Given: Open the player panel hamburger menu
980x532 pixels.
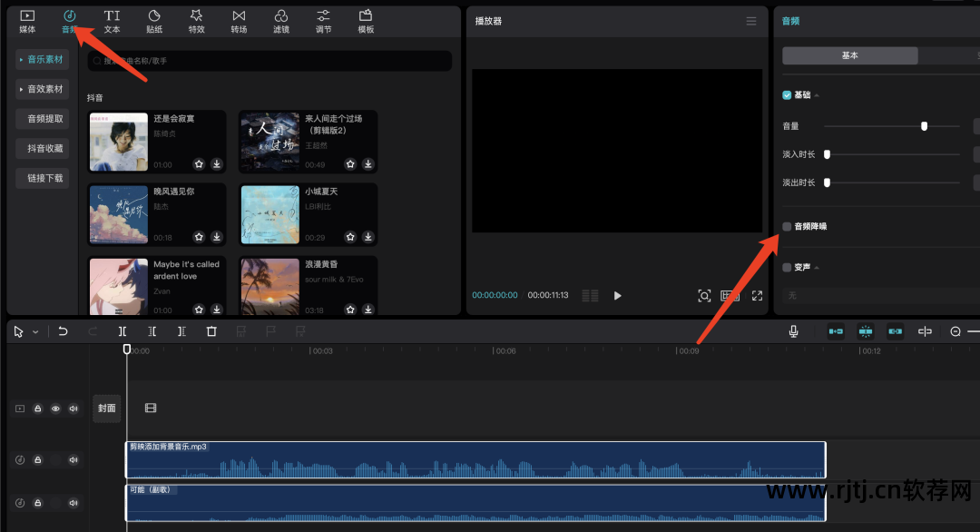Looking at the screenshot, I should click(x=750, y=20).
